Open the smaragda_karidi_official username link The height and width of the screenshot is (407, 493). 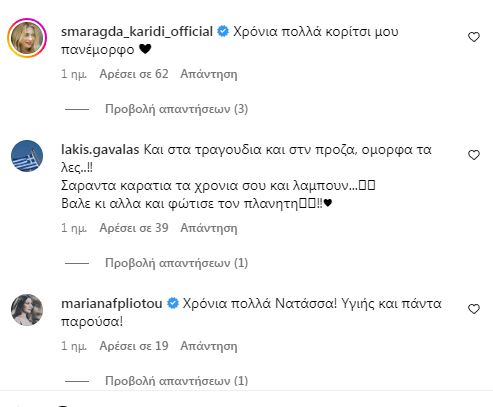[137, 32]
